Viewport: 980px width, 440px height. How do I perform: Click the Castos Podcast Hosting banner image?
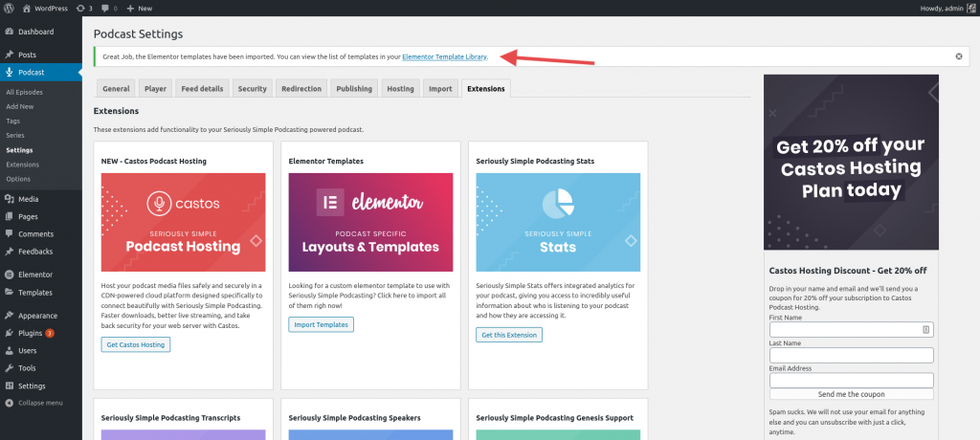coord(183,223)
